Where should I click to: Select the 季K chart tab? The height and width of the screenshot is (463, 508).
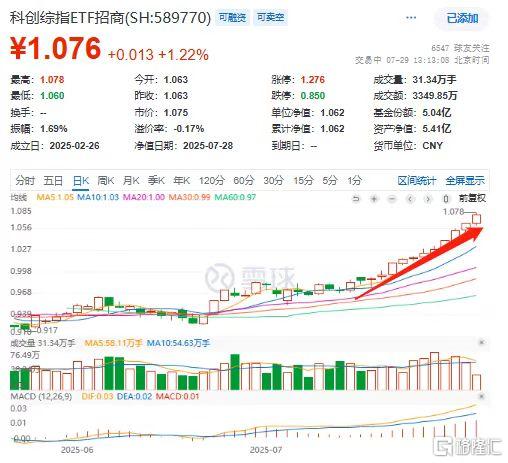point(156,180)
